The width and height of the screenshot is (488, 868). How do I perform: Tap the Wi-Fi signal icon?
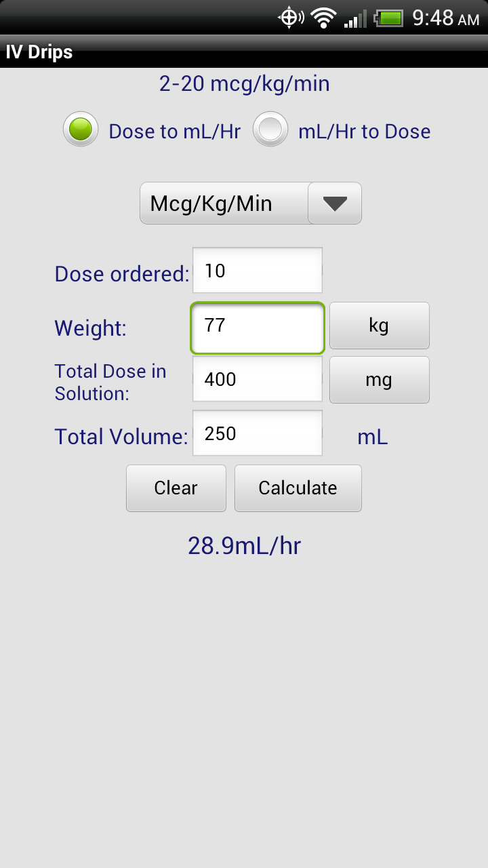324,18
